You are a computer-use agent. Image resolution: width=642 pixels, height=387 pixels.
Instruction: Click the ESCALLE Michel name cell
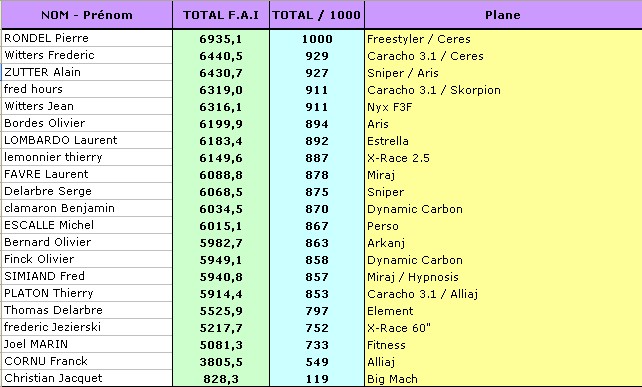click(x=87, y=225)
